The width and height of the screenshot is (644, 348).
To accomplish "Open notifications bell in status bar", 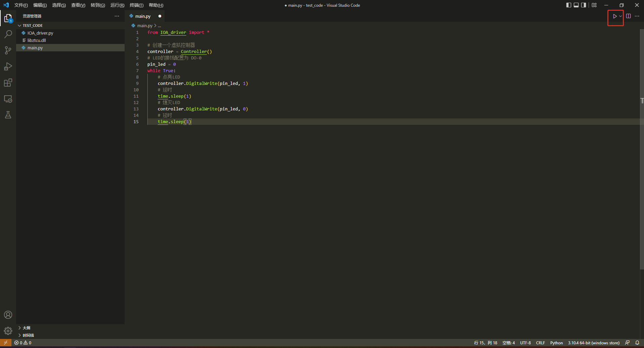I will (637, 343).
